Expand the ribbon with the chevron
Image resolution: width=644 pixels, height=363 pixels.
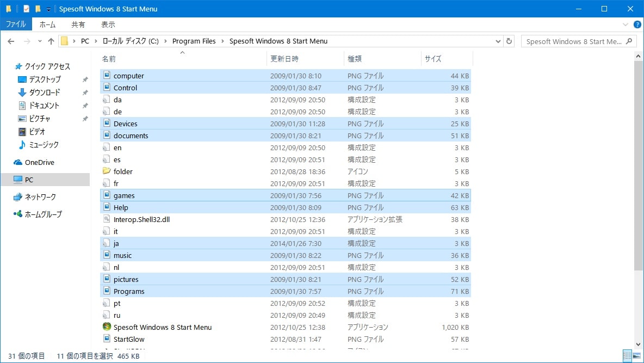tap(626, 24)
